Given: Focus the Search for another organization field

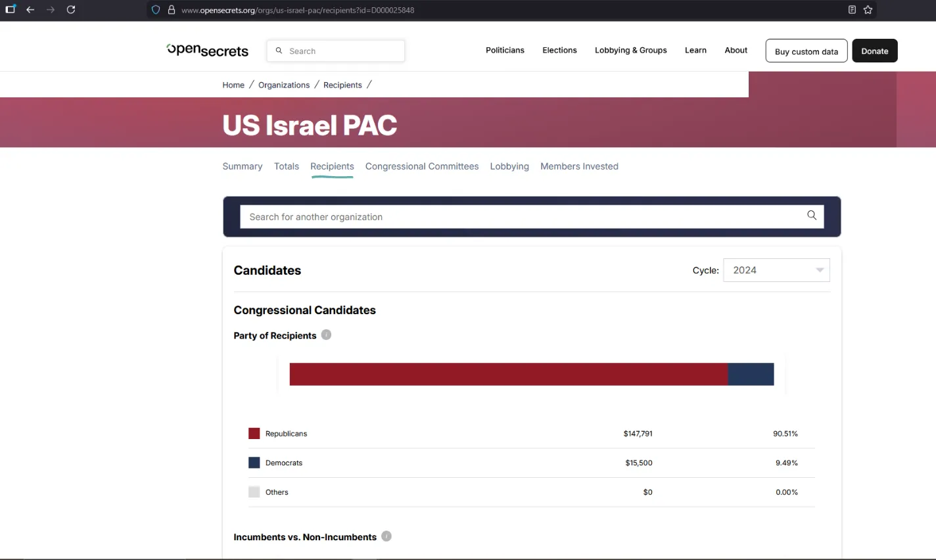Looking at the screenshot, I should click(x=532, y=217).
